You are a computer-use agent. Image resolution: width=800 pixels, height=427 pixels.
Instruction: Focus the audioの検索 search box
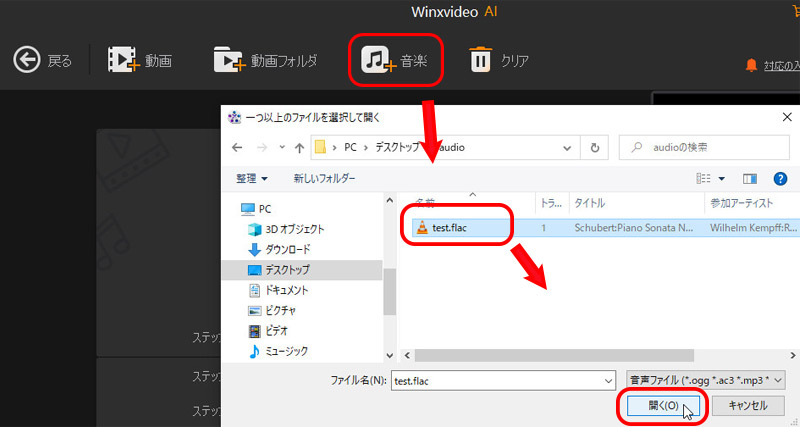(x=704, y=147)
